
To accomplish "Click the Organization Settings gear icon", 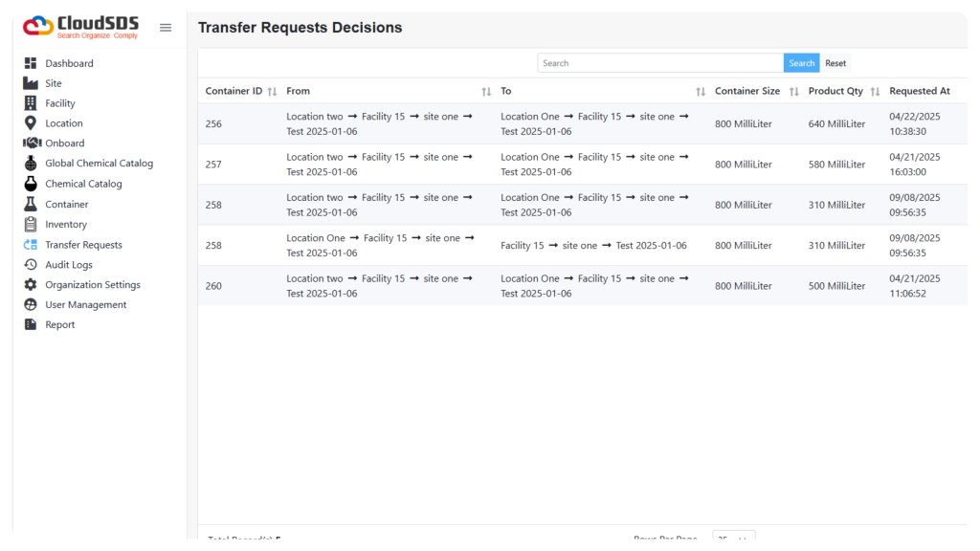I will [x=30, y=285].
